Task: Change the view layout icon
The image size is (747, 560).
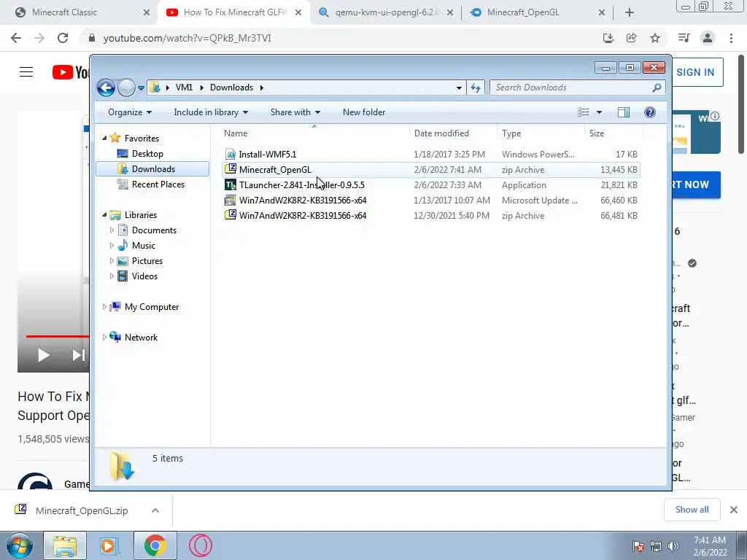Action: point(583,112)
